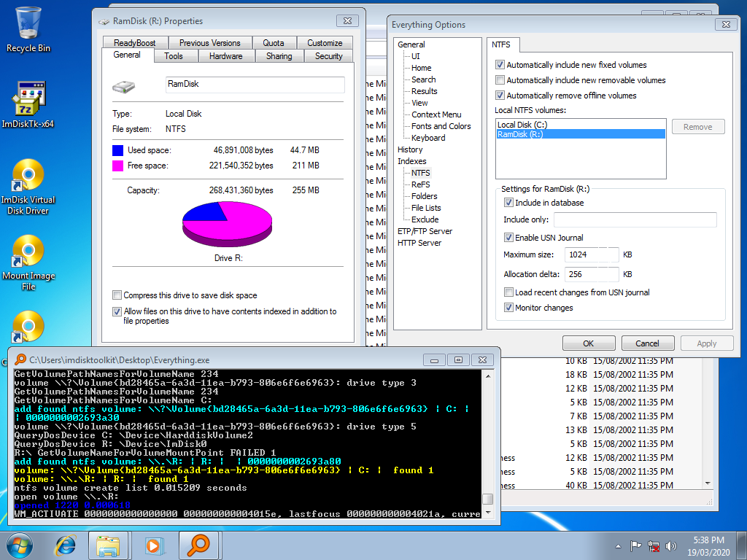Click the magenta Free space color swatch
Image resolution: width=747 pixels, height=560 pixels.
(117, 166)
